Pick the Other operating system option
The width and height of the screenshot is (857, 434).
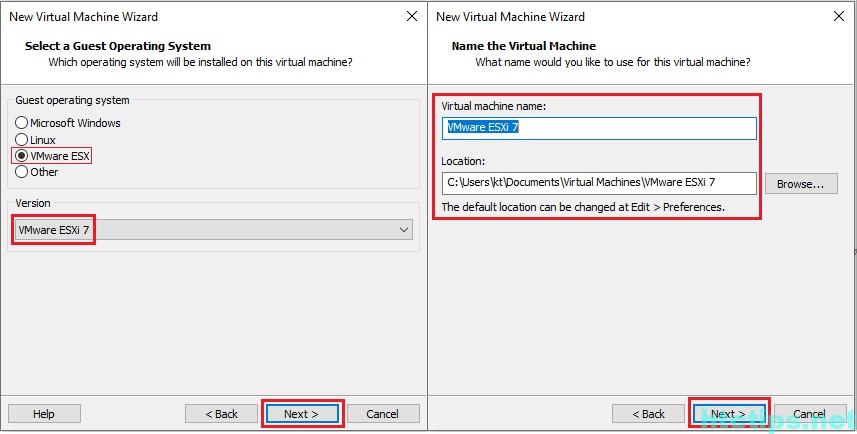(21, 172)
